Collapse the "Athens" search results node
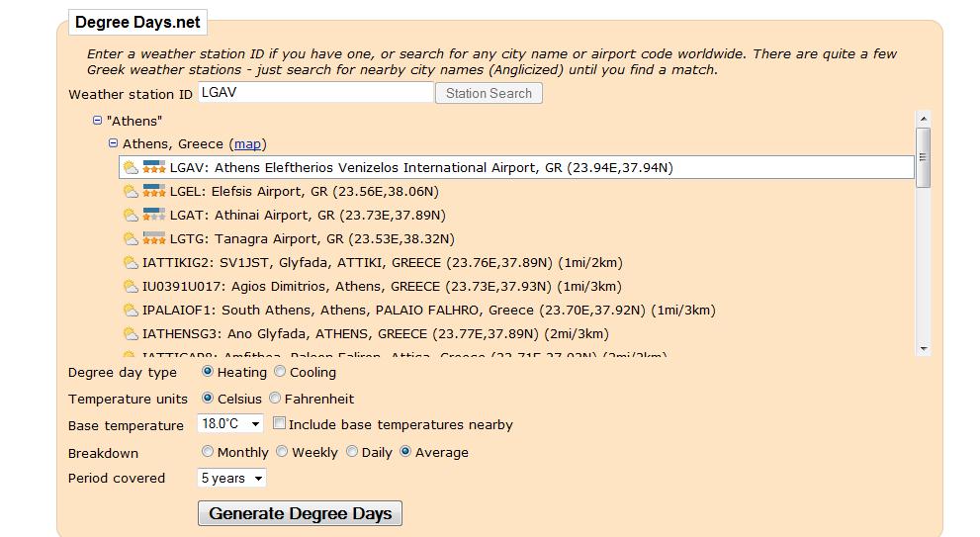The height and width of the screenshot is (537, 980). click(x=97, y=120)
